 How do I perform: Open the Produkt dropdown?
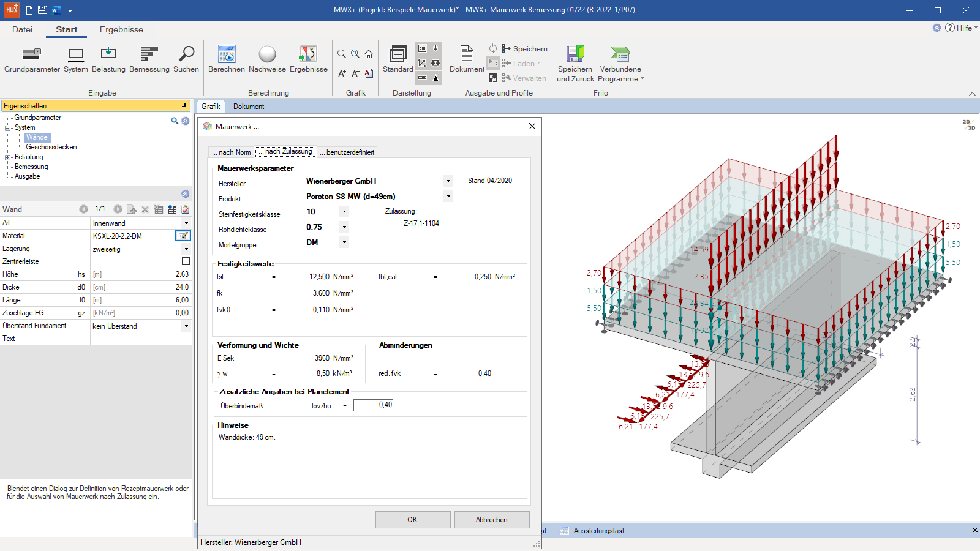coord(448,197)
